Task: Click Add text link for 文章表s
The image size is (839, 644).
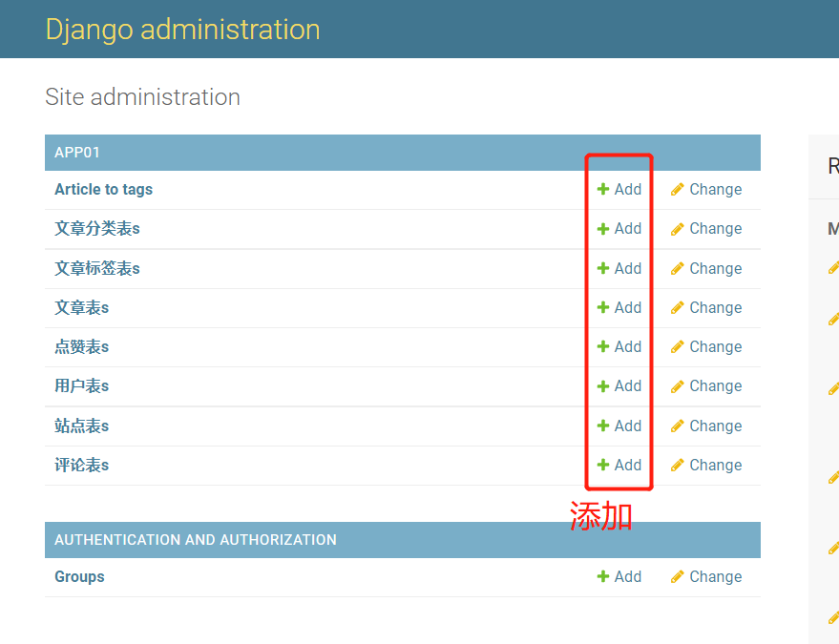Action: click(x=628, y=307)
